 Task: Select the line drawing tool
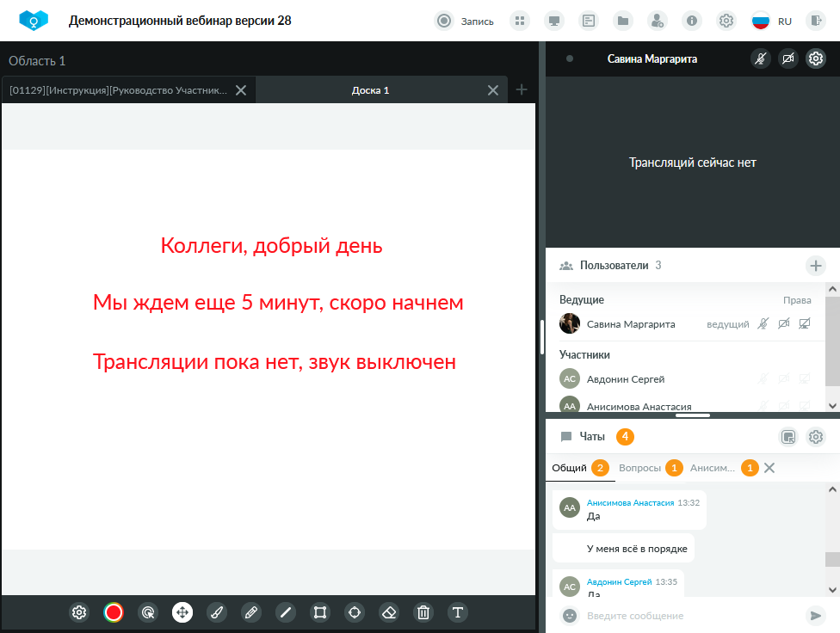coord(286,612)
